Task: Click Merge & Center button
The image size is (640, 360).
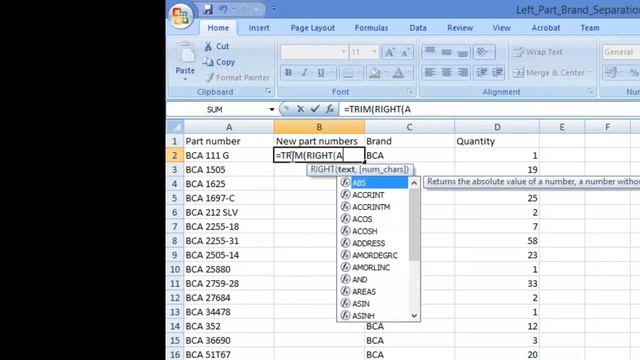Action: point(549,73)
